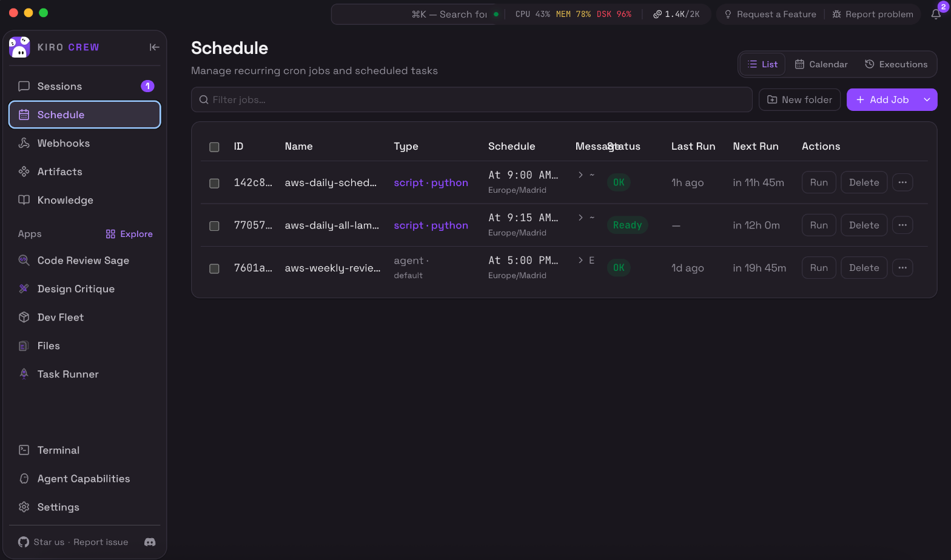Expand the Add Job dropdown arrow
This screenshot has width=951, height=560.
(927, 99)
